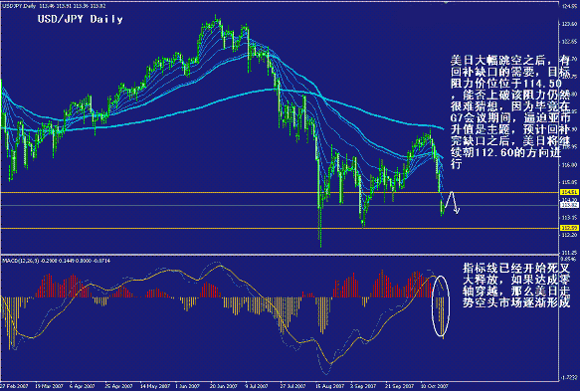Click the 112.20 price axis label
The image size is (580, 392).
click(570, 235)
